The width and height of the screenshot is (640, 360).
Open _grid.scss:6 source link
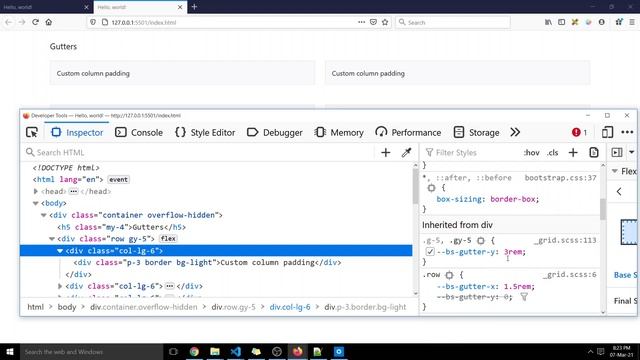click(x=569, y=275)
